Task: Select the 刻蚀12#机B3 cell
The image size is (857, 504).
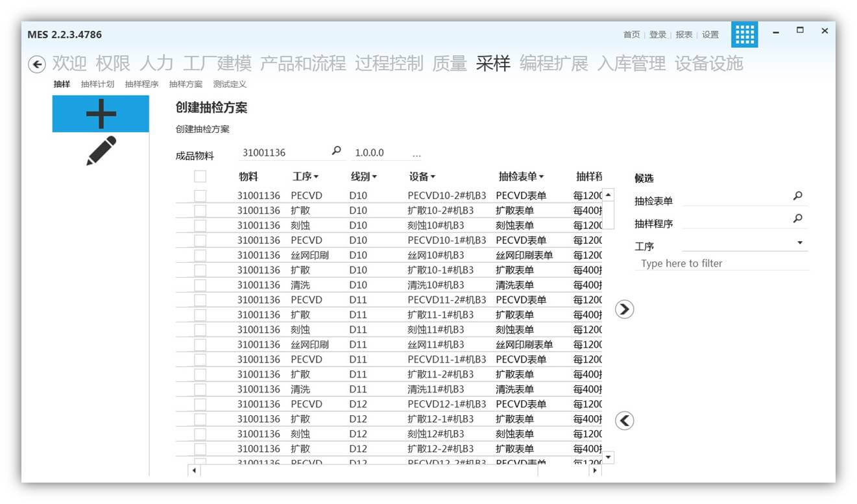Action: click(x=436, y=434)
